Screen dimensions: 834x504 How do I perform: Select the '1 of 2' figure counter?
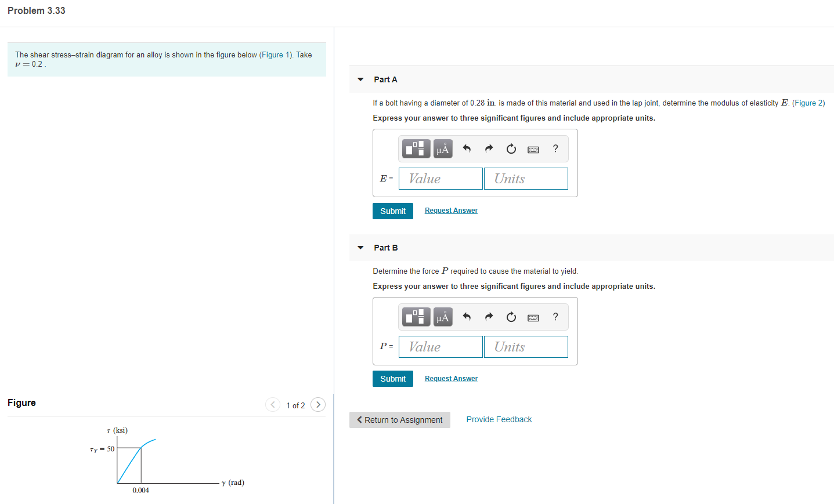pyautogui.click(x=295, y=405)
